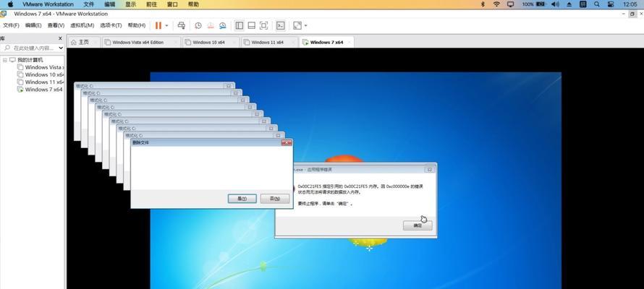Click the console view toolbar icon
The height and width of the screenshot is (289, 644).
[x=280, y=25]
